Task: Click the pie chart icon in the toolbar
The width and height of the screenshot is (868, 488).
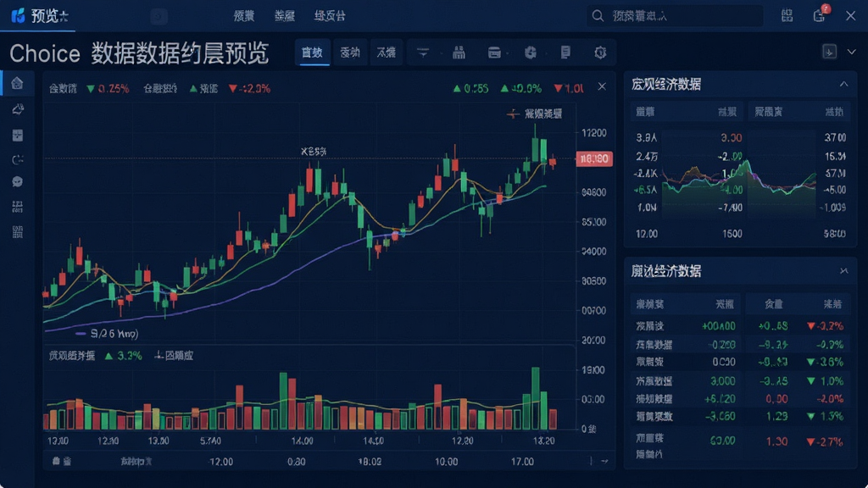Action: click(x=531, y=53)
